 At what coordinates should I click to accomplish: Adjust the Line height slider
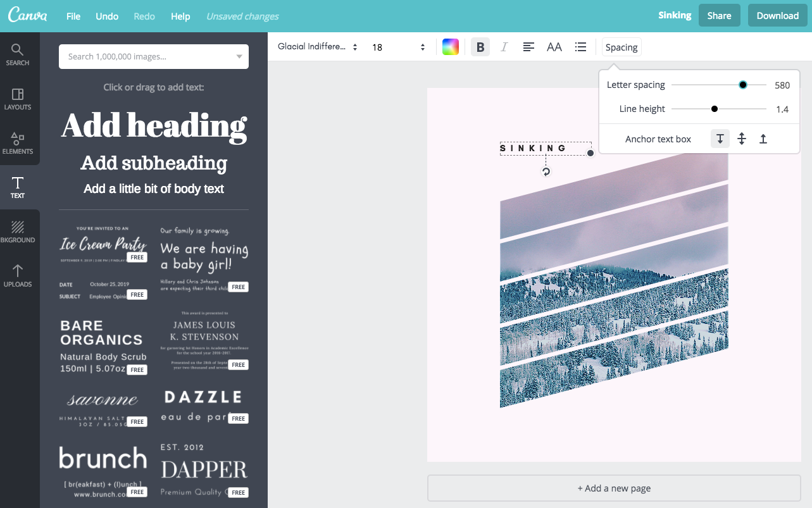[715, 108]
